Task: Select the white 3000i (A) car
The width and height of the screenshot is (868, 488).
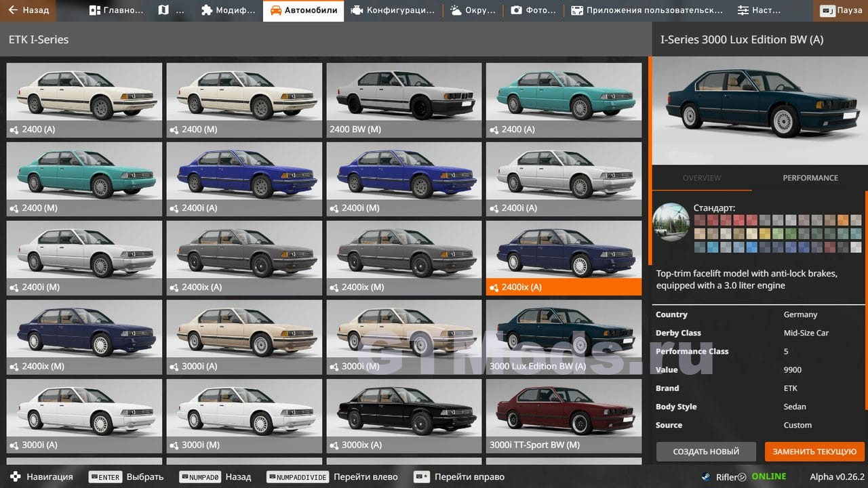Action: [84, 415]
